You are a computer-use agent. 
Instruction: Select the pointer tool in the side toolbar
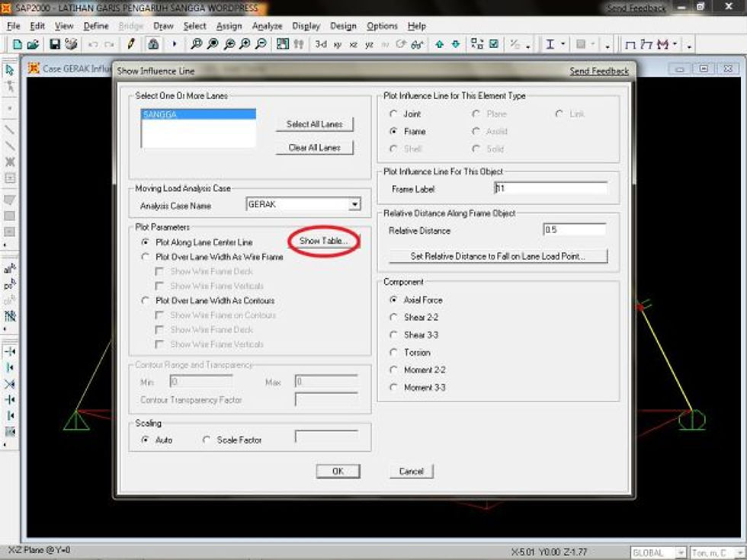tap(9, 70)
